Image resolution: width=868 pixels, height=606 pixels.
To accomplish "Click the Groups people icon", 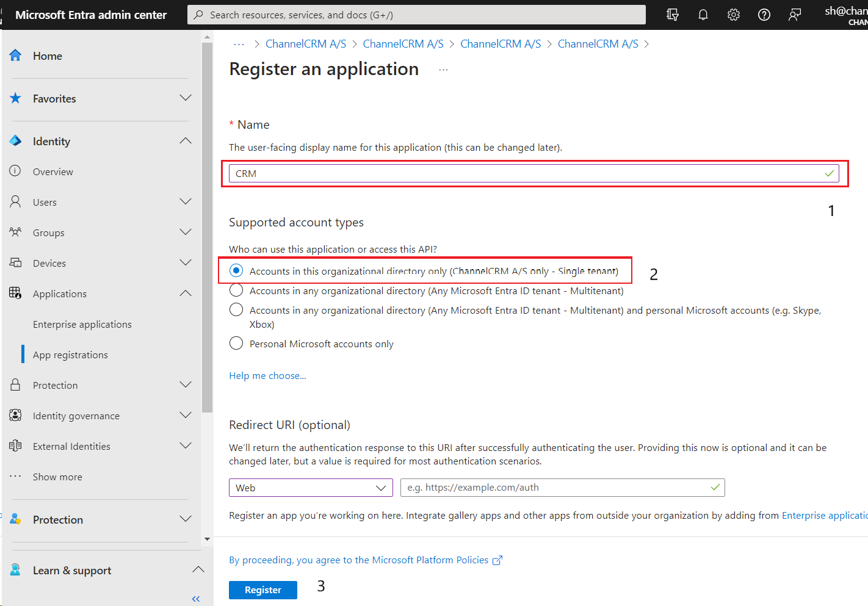I will (15, 232).
